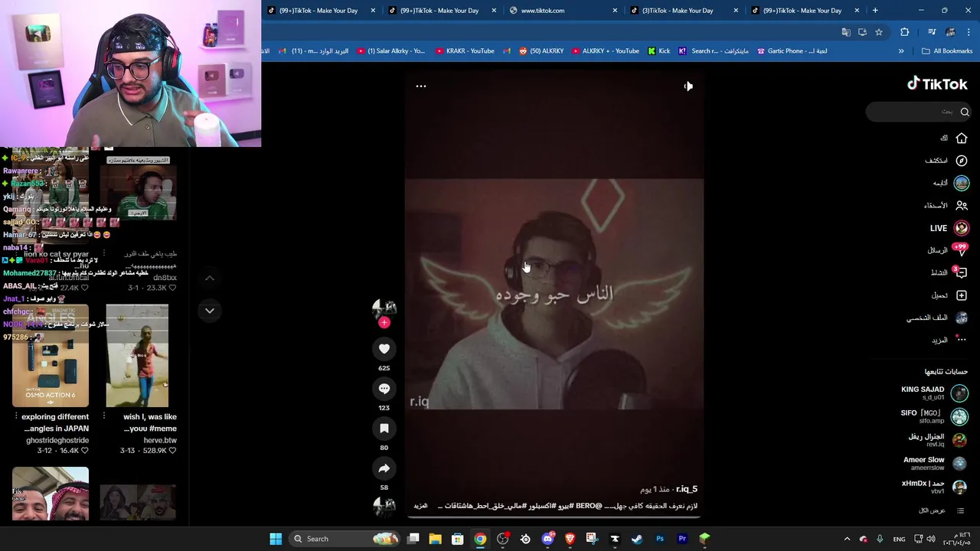Follow the creator with red plus badge
980x551 pixels.
click(384, 323)
